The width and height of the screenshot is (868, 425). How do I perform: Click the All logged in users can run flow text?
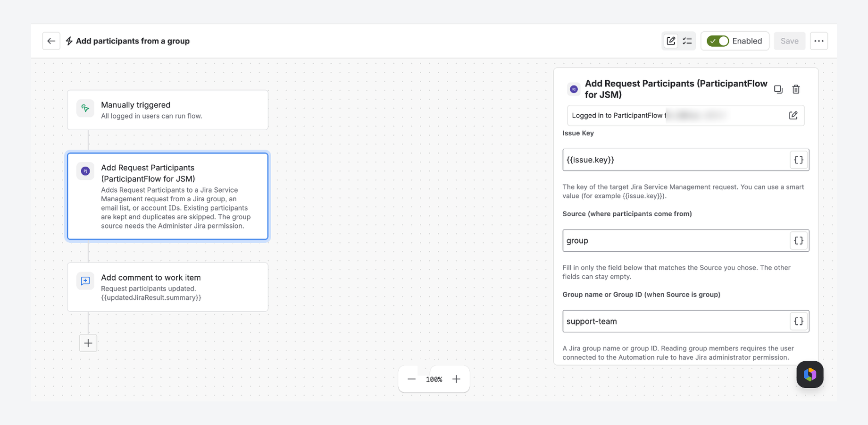point(151,116)
